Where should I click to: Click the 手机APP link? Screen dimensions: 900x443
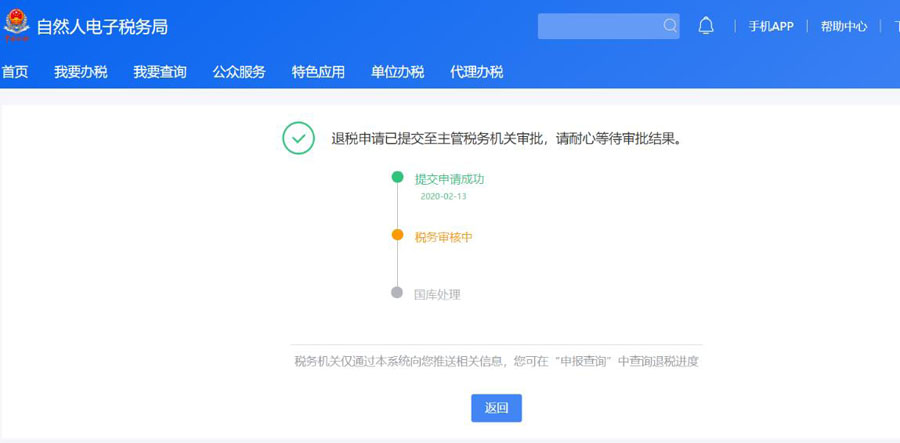click(770, 26)
